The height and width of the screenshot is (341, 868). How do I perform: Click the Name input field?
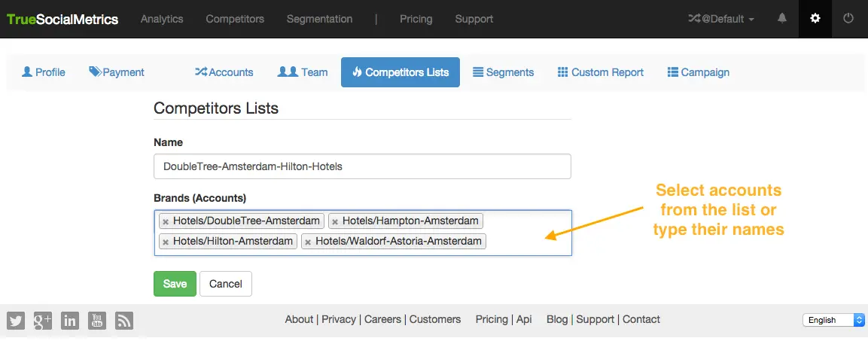362,166
